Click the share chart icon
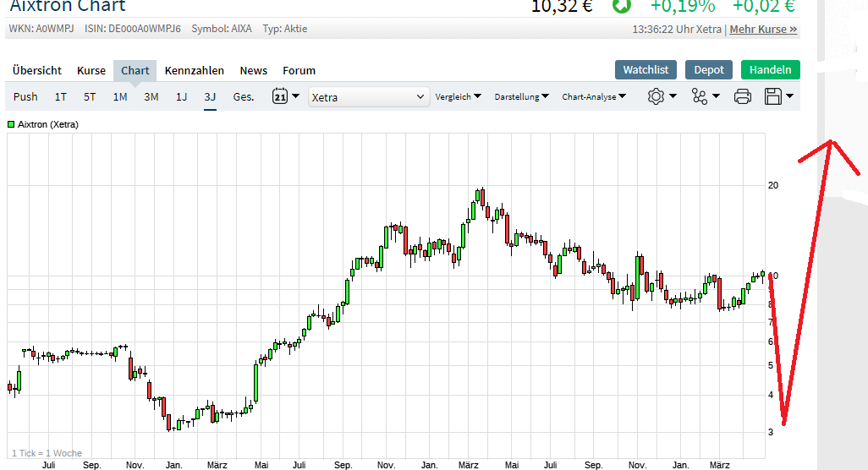 coord(705,96)
